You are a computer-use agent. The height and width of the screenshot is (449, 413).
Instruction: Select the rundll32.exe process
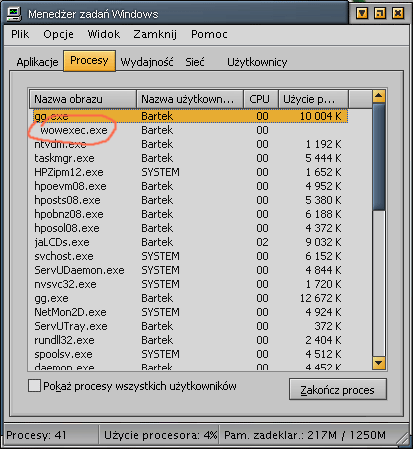click(191, 340)
